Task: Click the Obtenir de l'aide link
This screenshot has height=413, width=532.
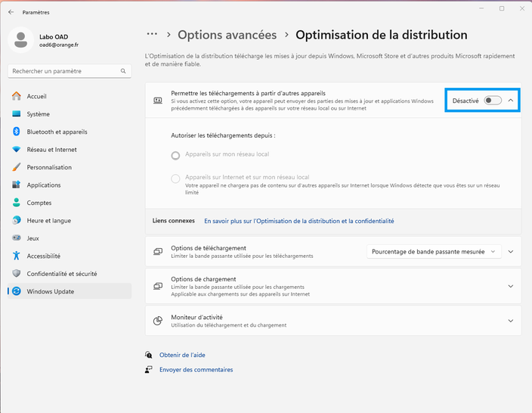Action: 182,355
